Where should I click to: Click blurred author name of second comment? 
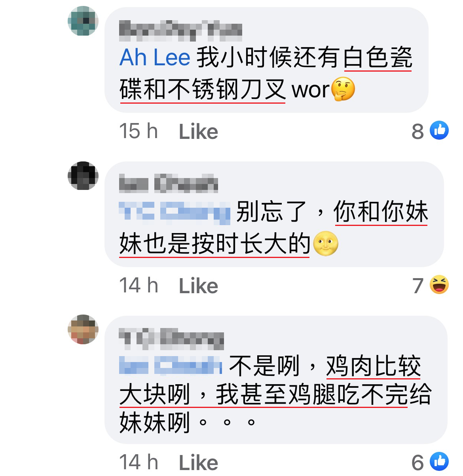pos(169,184)
